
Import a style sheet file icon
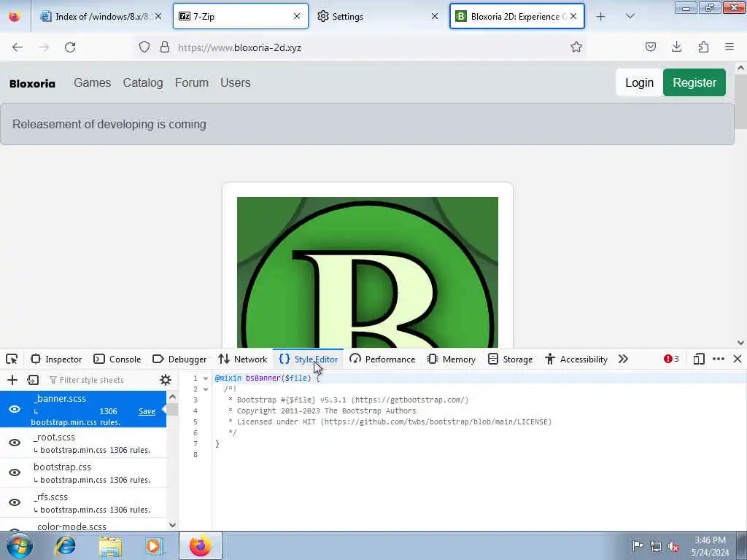tap(33, 379)
